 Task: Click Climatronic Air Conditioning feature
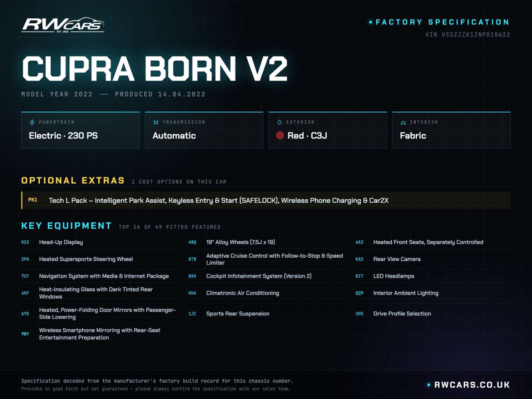tap(243, 293)
